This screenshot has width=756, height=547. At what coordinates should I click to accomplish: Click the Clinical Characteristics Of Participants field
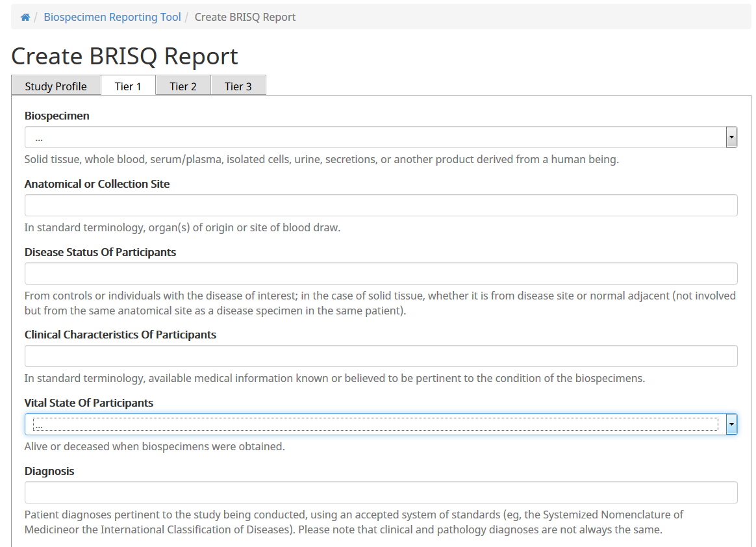click(x=381, y=356)
